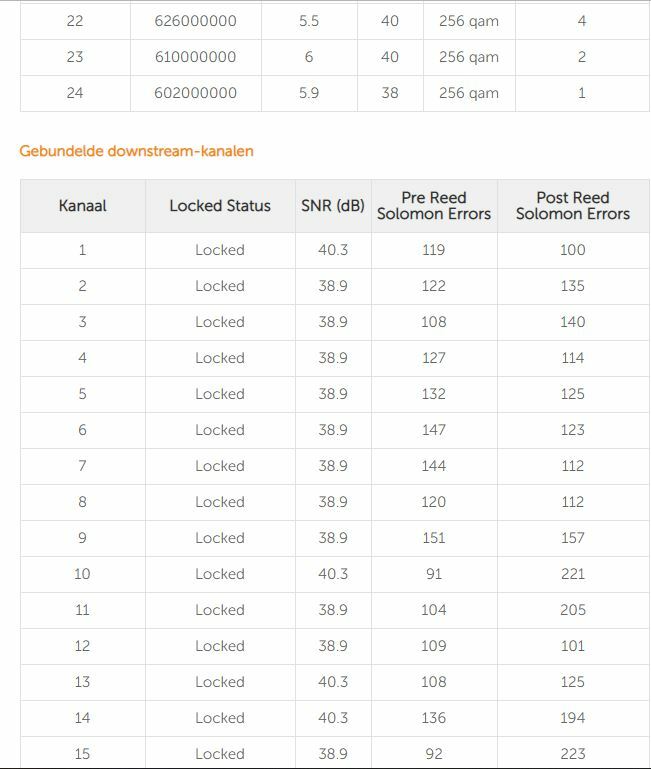Click post-error value 223 for channel 15

(x=573, y=754)
